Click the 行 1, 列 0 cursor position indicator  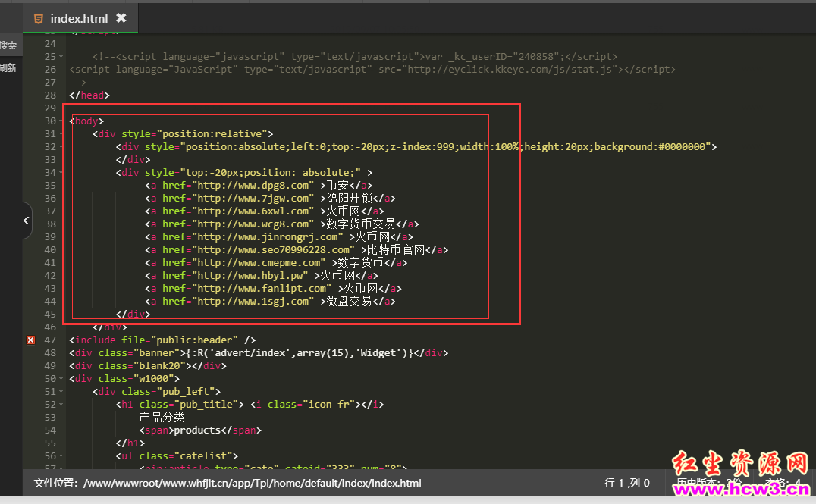[626, 483]
